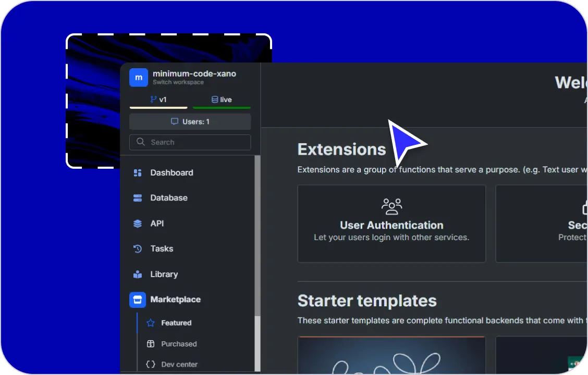This screenshot has height=375, width=588.
Task: Select the v1 branch tab
Action: [x=158, y=101]
